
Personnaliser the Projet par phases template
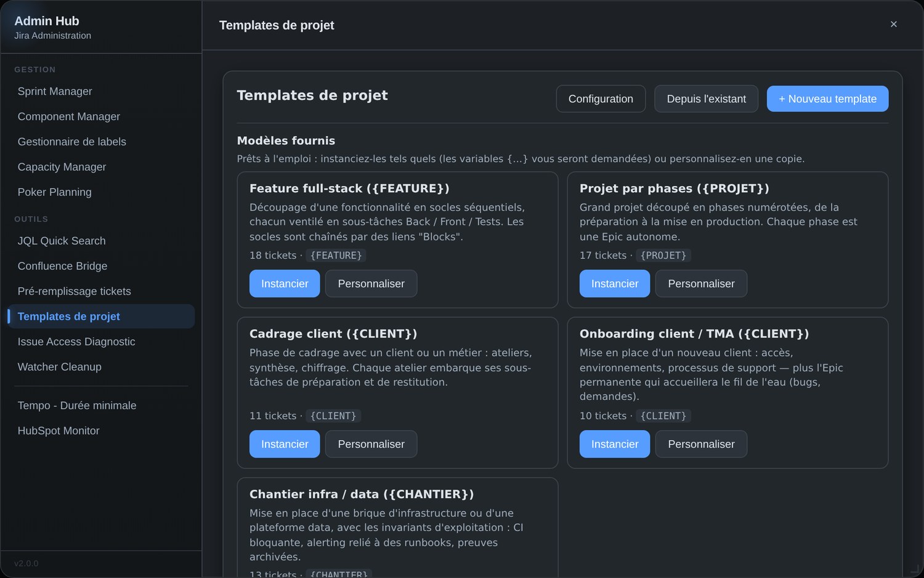(x=701, y=283)
